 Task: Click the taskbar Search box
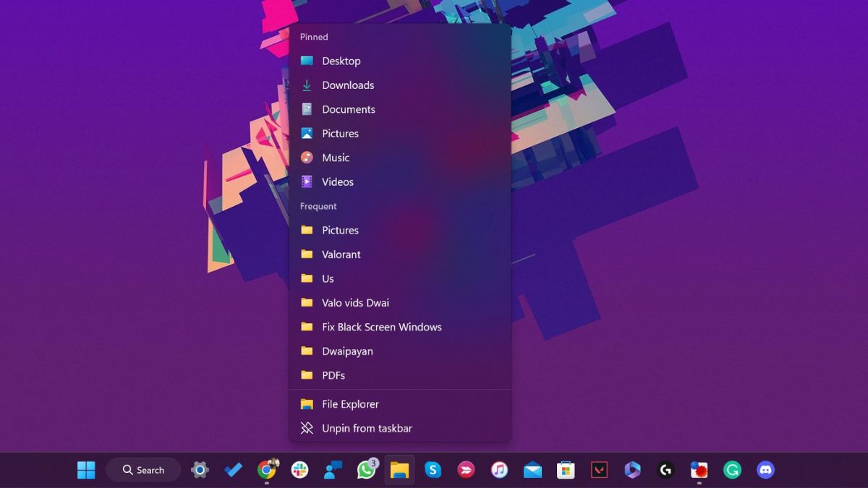tap(144, 470)
